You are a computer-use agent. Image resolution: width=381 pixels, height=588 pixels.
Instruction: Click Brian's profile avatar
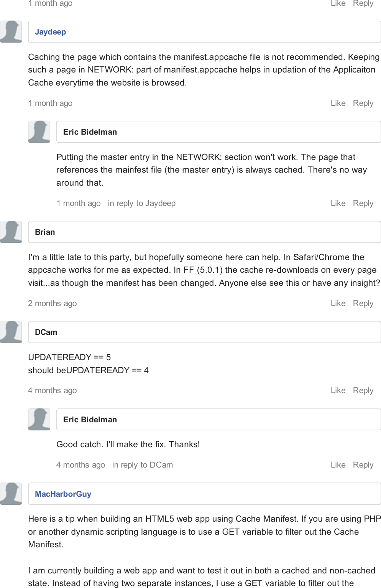tap(11, 232)
